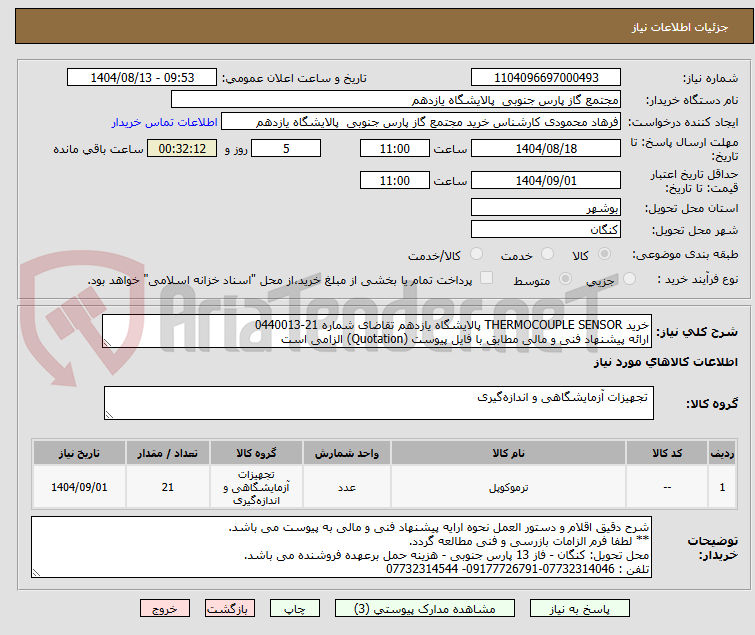Click the واحد شمارش column header
The image size is (755, 635).
click(x=347, y=453)
